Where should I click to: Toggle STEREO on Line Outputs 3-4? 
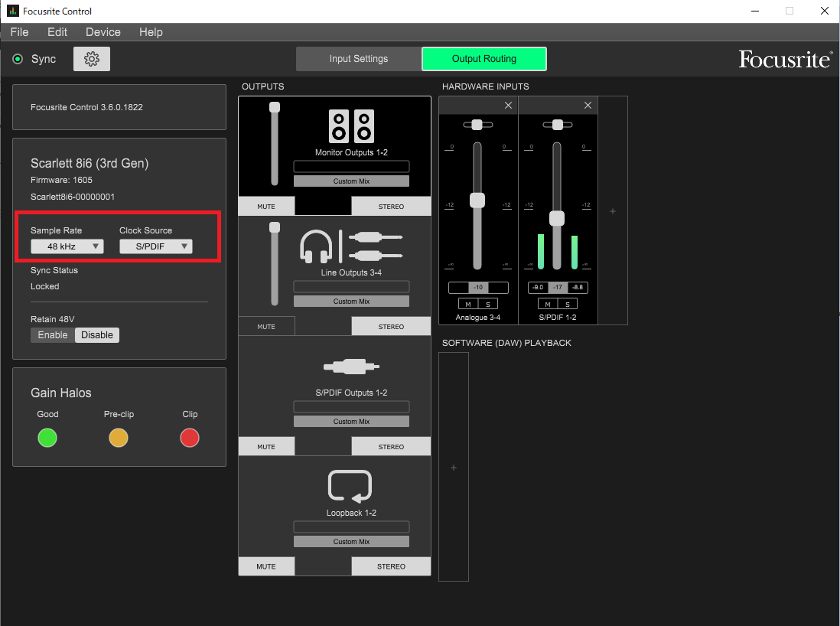tap(391, 327)
